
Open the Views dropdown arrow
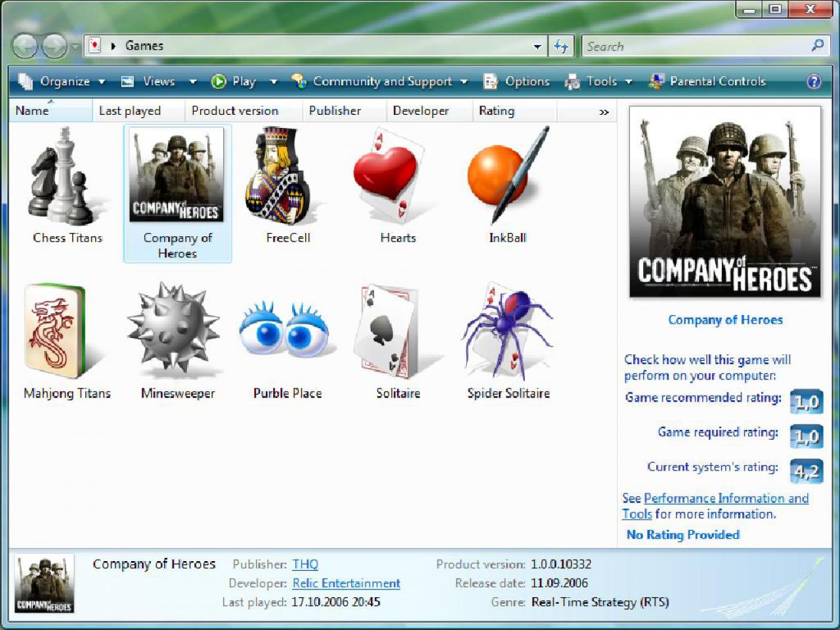(193, 81)
